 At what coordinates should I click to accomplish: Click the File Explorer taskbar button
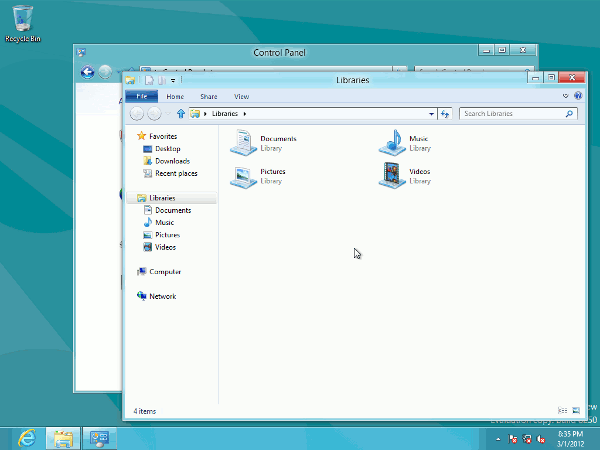tap(63, 439)
